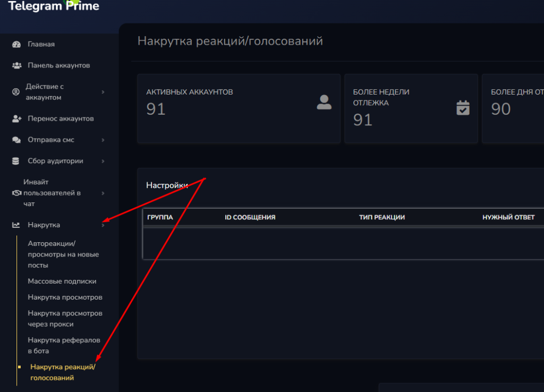This screenshot has width=544, height=392.
Task: Click the Инвайт пользователей eye icon
Action: point(18,193)
